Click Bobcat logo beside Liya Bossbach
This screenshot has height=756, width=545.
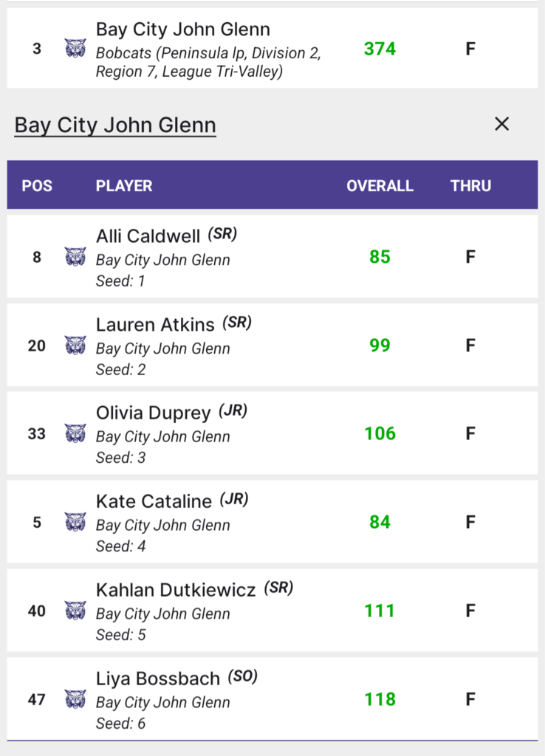tap(75, 699)
